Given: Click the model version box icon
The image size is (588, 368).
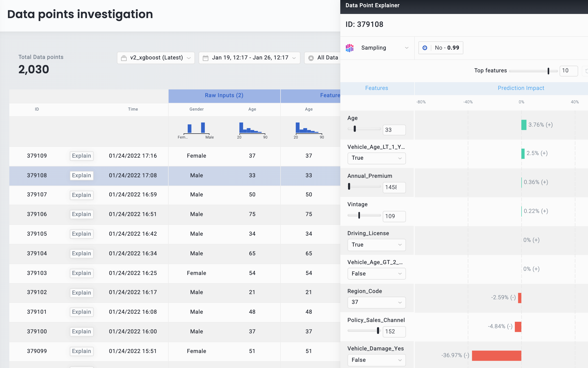Looking at the screenshot, I should [x=124, y=58].
